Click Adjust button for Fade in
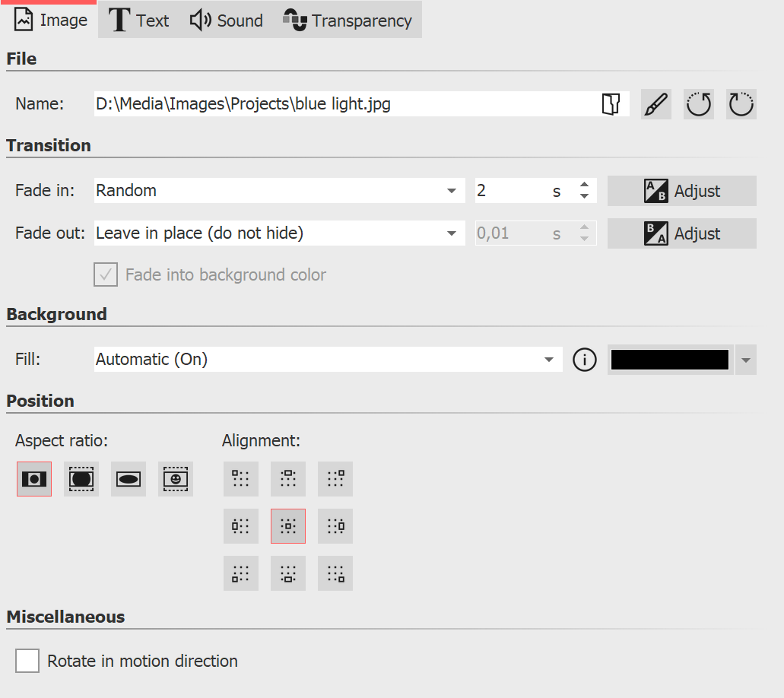The image size is (784, 698). tap(681, 191)
